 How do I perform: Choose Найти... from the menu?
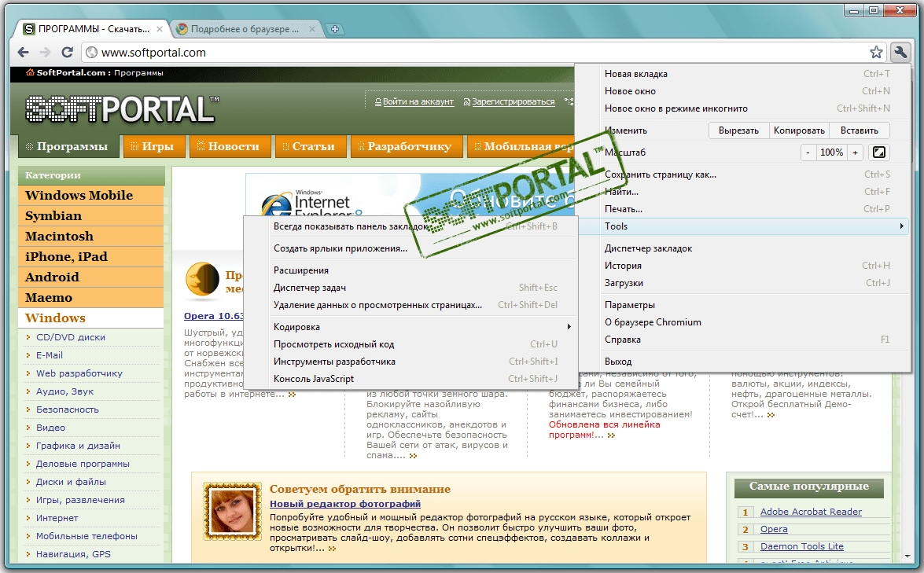pyautogui.click(x=744, y=191)
